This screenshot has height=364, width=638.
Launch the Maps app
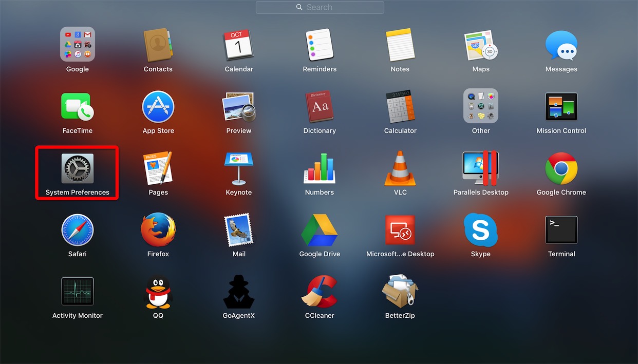(481, 45)
